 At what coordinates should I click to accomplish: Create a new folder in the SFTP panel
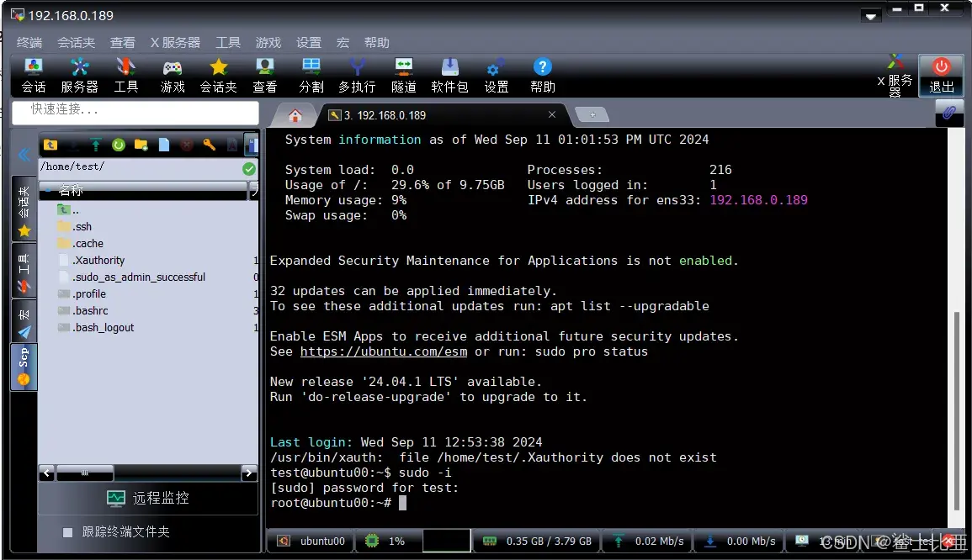[x=140, y=145]
